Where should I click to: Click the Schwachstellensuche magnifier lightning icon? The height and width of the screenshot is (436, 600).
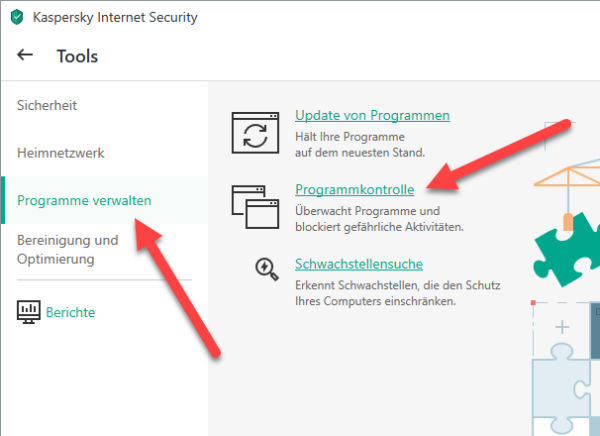point(267,269)
